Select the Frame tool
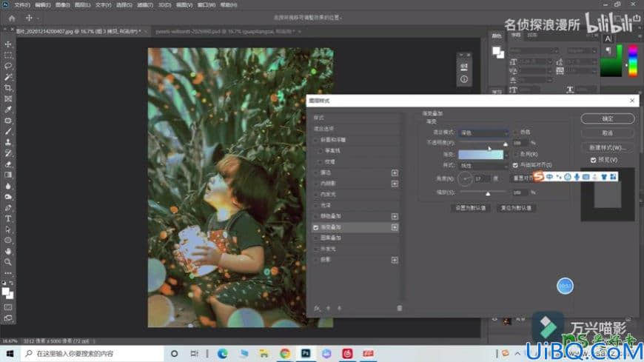This screenshot has height=362, width=644. click(x=8, y=98)
